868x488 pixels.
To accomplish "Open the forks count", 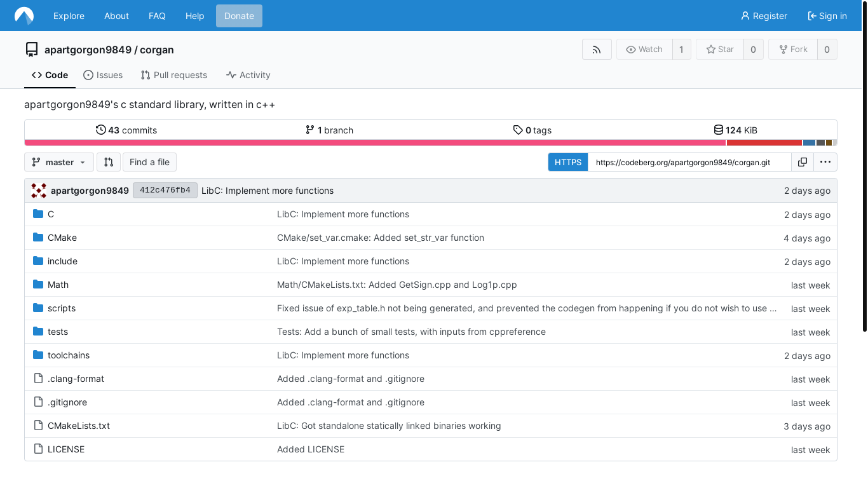I will click(827, 50).
